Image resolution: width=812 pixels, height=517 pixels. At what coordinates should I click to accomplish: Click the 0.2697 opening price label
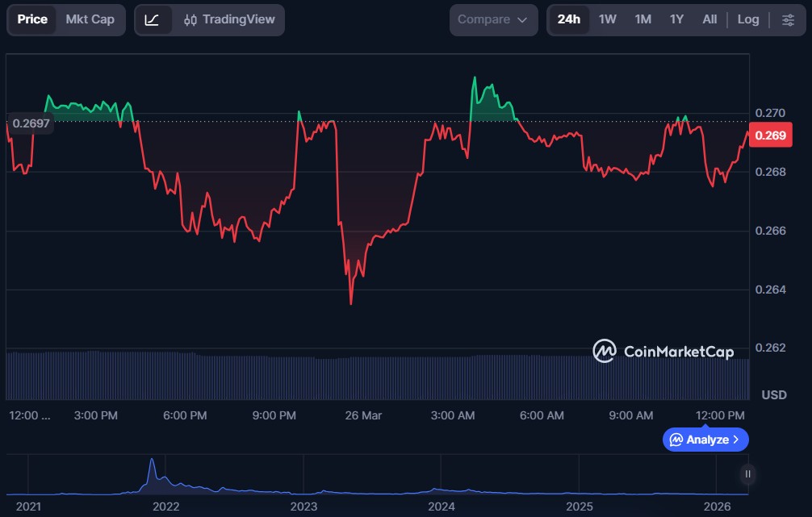pyautogui.click(x=31, y=123)
